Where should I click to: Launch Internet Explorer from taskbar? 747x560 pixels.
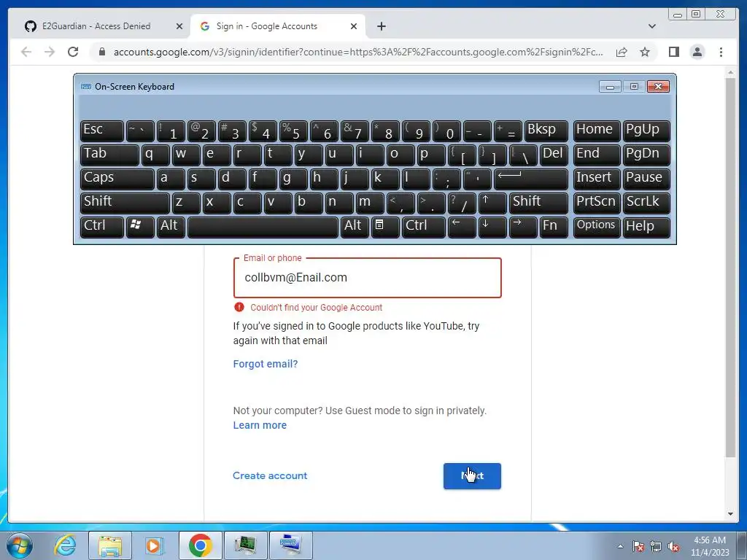click(65, 545)
